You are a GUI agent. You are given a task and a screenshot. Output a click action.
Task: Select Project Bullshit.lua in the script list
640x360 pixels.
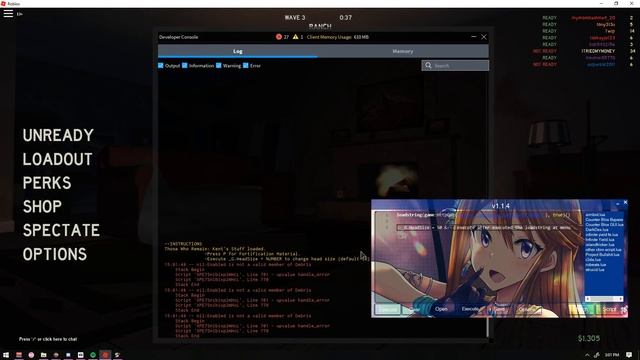coord(602,254)
